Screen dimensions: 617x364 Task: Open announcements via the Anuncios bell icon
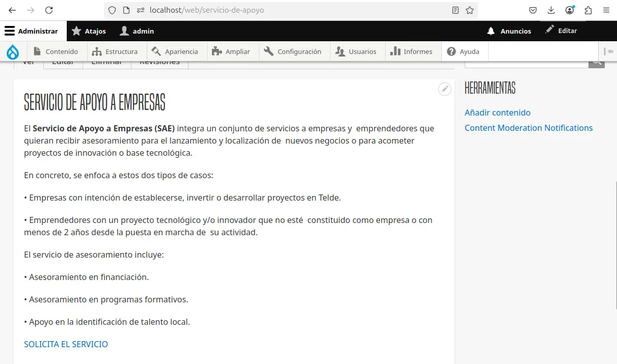tap(491, 31)
